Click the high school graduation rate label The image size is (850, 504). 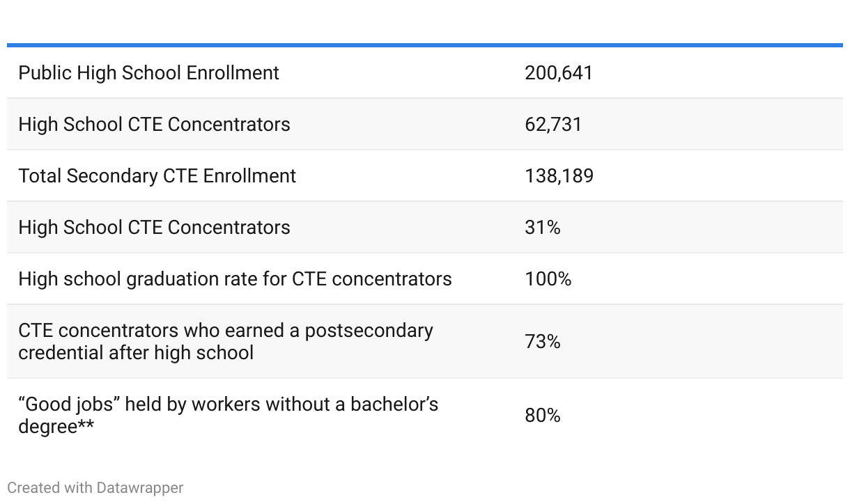(235, 279)
